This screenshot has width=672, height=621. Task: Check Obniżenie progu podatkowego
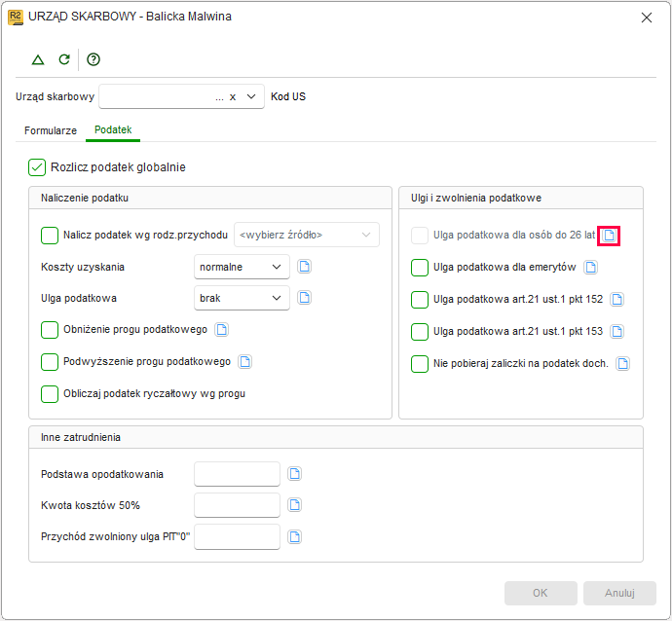(50, 330)
